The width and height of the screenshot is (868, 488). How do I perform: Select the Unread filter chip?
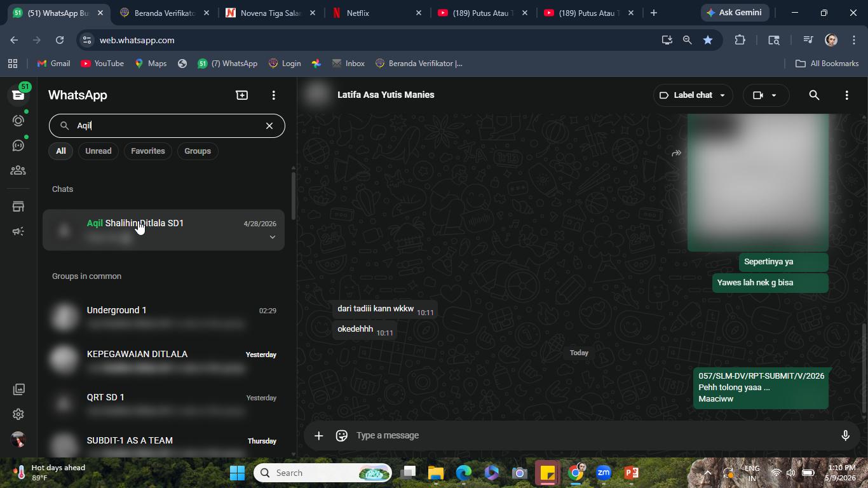pos(98,151)
